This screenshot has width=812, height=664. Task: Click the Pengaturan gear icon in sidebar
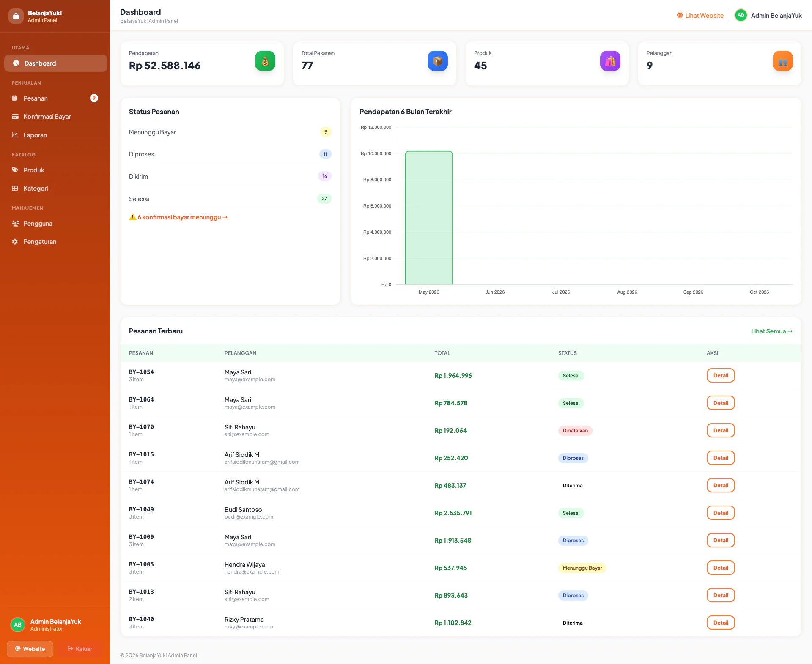coord(15,242)
